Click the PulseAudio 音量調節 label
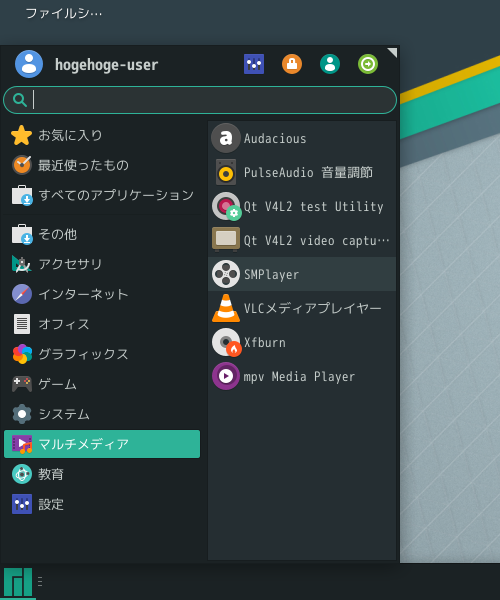 click(x=308, y=172)
